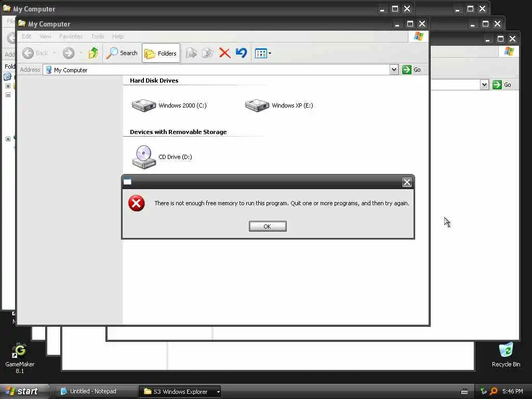Click the Devices with Removable Storage header
This screenshot has height=399, width=532.
[x=178, y=132]
